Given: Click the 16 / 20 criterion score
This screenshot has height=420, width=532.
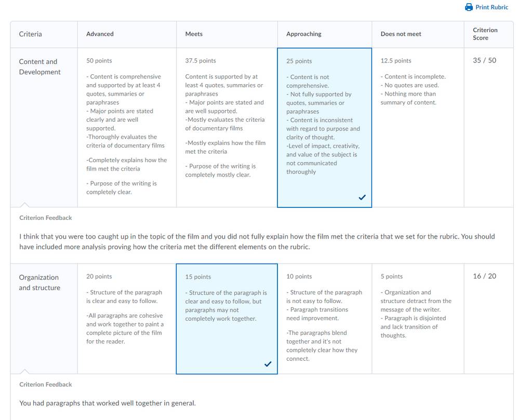Looking at the screenshot, I should pos(485,277).
